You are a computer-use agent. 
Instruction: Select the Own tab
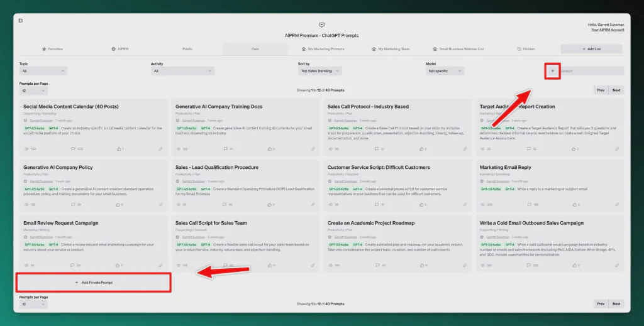[255, 49]
